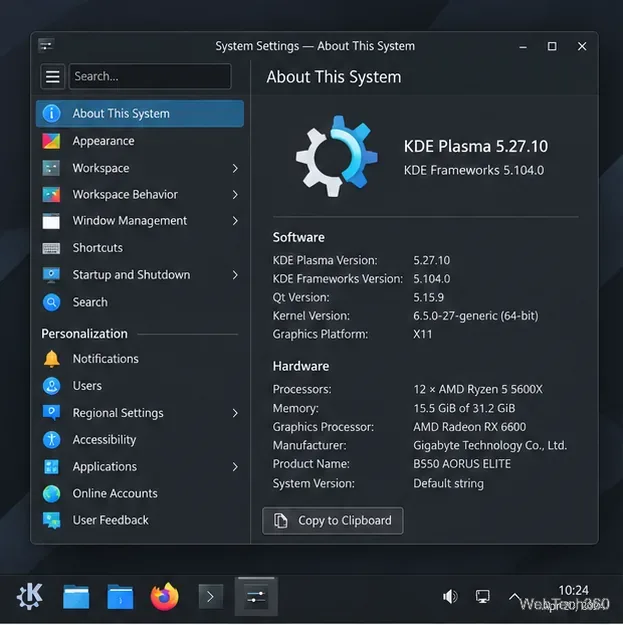
Task: Click the Startup and Shutdown icon
Action: (x=51, y=275)
